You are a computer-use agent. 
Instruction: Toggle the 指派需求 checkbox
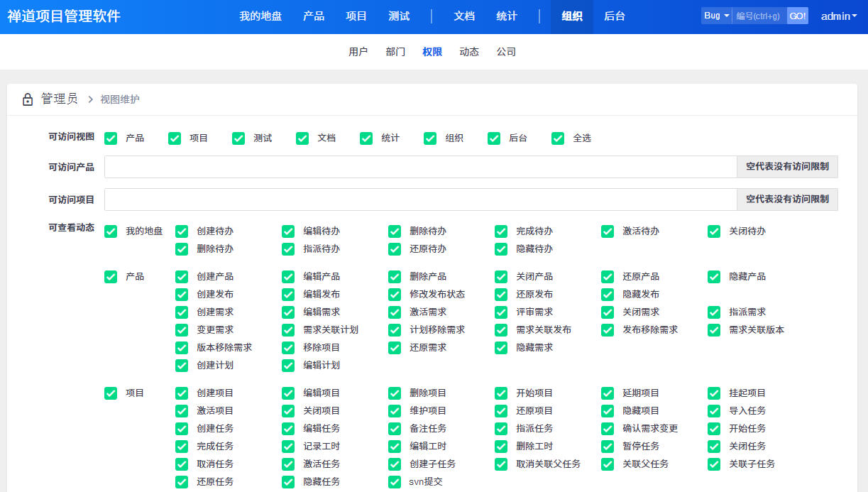pos(714,312)
